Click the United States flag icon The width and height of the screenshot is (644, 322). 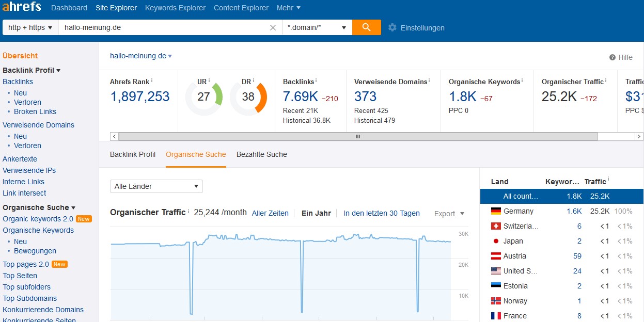pyautogui.click(x=496, y=271)
